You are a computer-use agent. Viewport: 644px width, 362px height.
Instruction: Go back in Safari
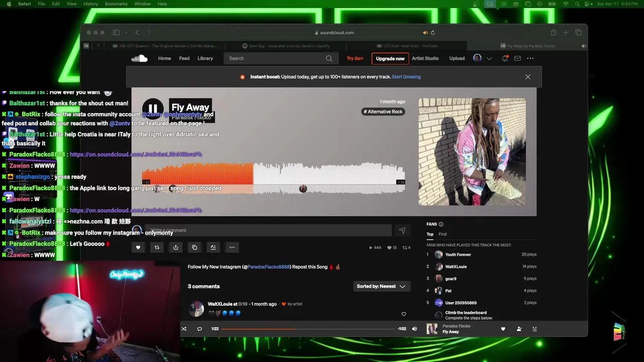137,33
